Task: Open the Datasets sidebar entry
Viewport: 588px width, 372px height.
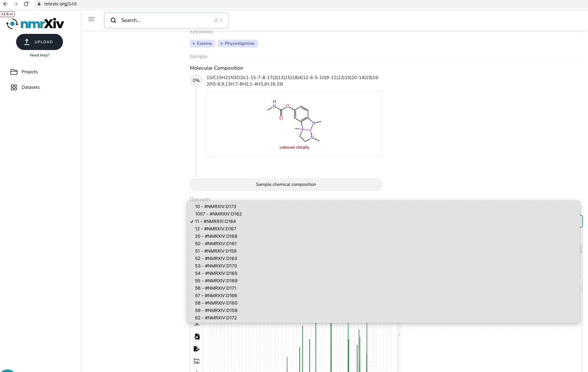Action: coord(30,87)
